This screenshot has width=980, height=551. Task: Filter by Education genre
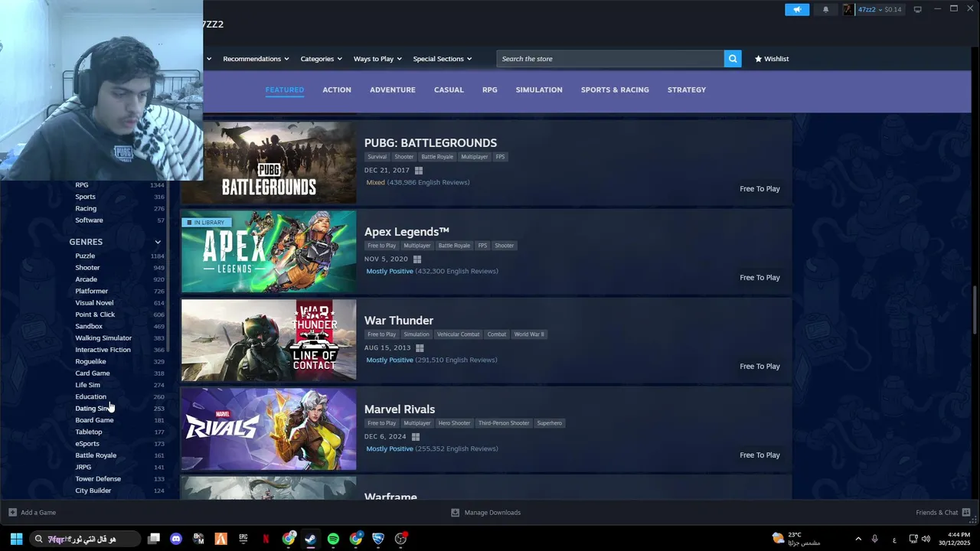pyautogui.click(x=90, y=396)
